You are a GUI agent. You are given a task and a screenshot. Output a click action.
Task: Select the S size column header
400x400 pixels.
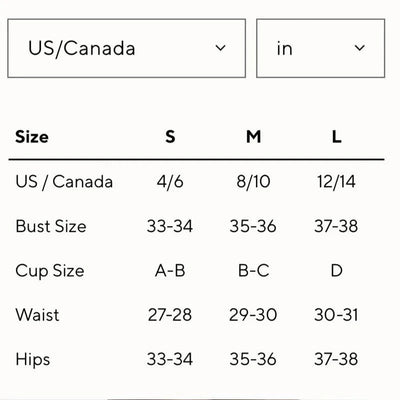click(170, 137)
